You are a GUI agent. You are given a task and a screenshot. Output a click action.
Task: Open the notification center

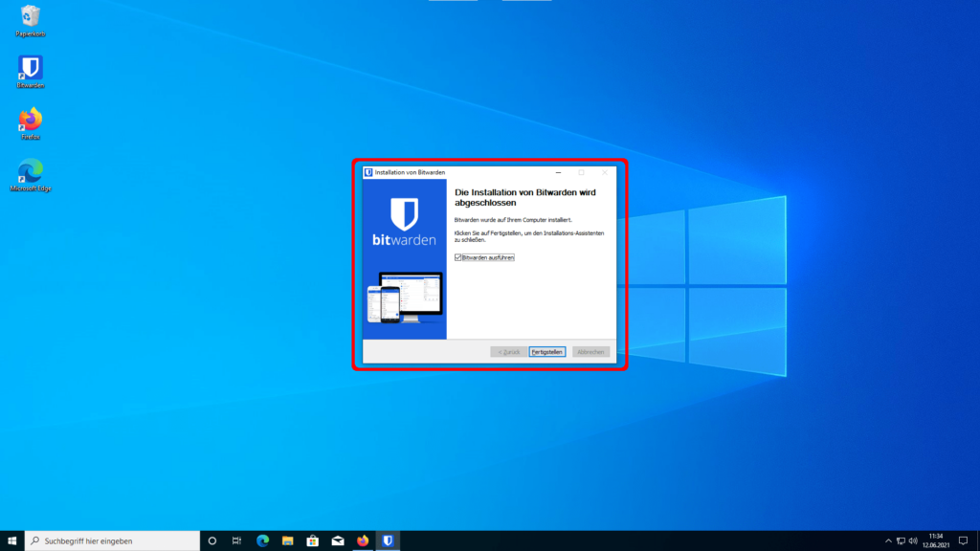click(962, 540)
